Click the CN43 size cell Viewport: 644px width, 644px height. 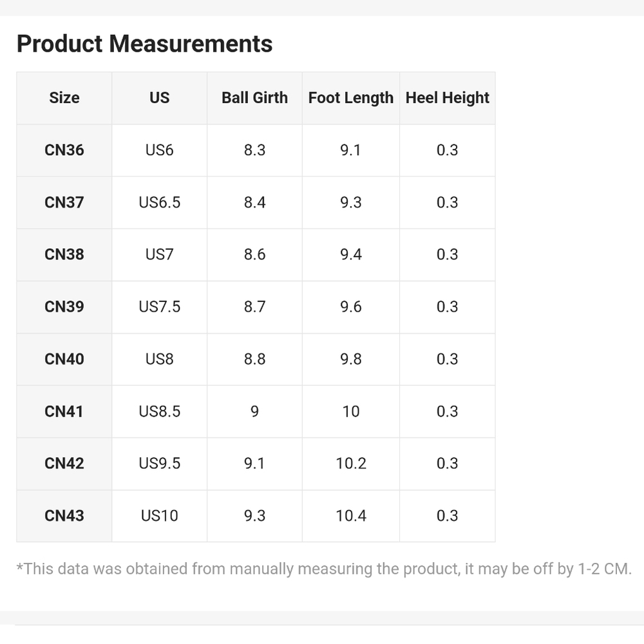(64, 516)
